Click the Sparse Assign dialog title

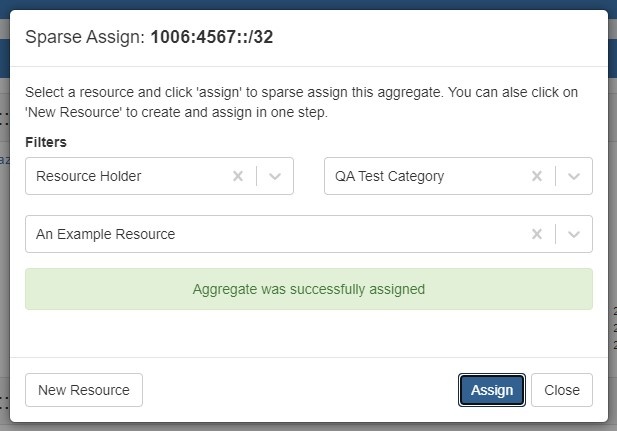(85, 38)
